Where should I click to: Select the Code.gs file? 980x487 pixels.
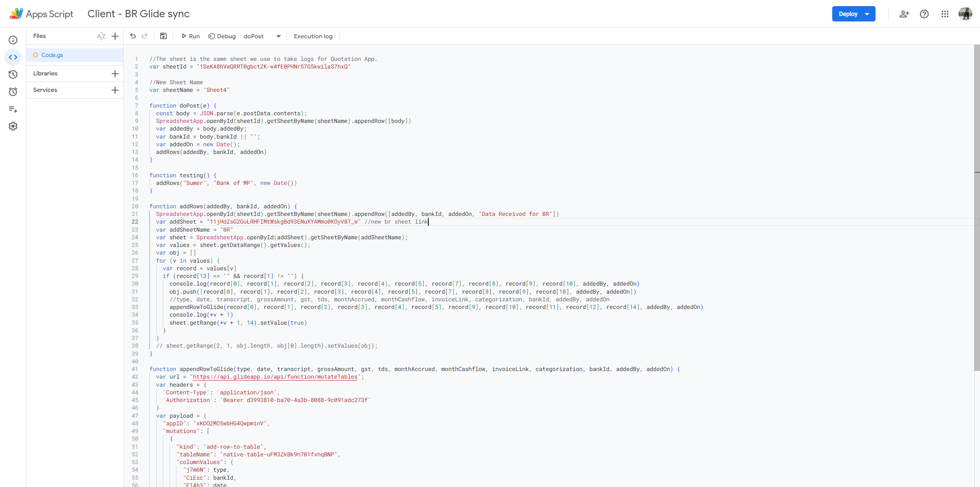point(52,55)
